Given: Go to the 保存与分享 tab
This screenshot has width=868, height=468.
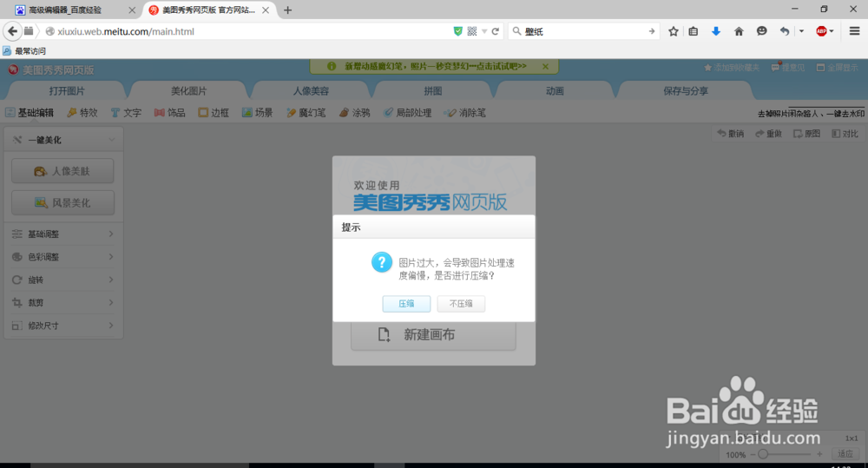Looking at the screenshot, I should [686, 90].
